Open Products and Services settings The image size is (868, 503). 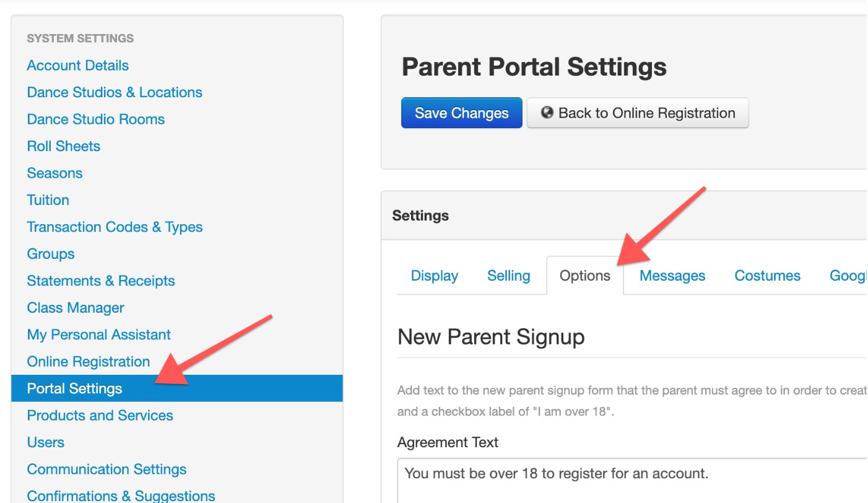[100, 415]
